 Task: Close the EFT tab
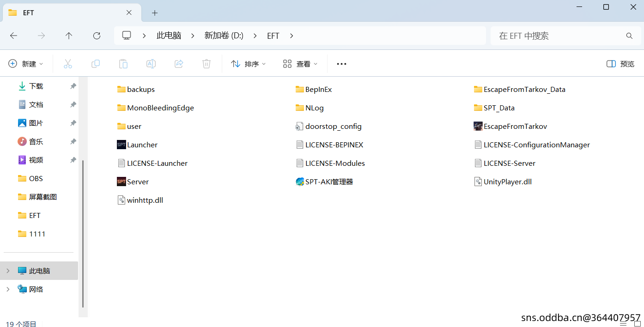tap(130, 12)
